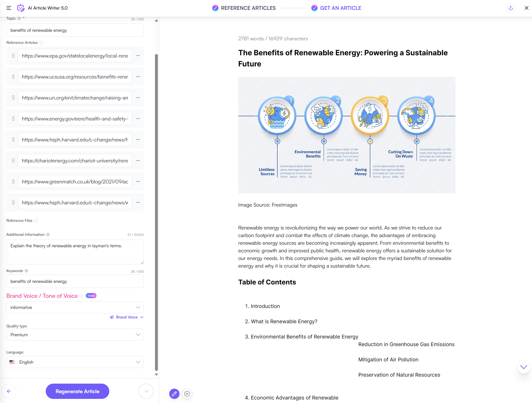Click the AI Article Writer robot logo
Screen dimensions: 532x403
[21, 8]
